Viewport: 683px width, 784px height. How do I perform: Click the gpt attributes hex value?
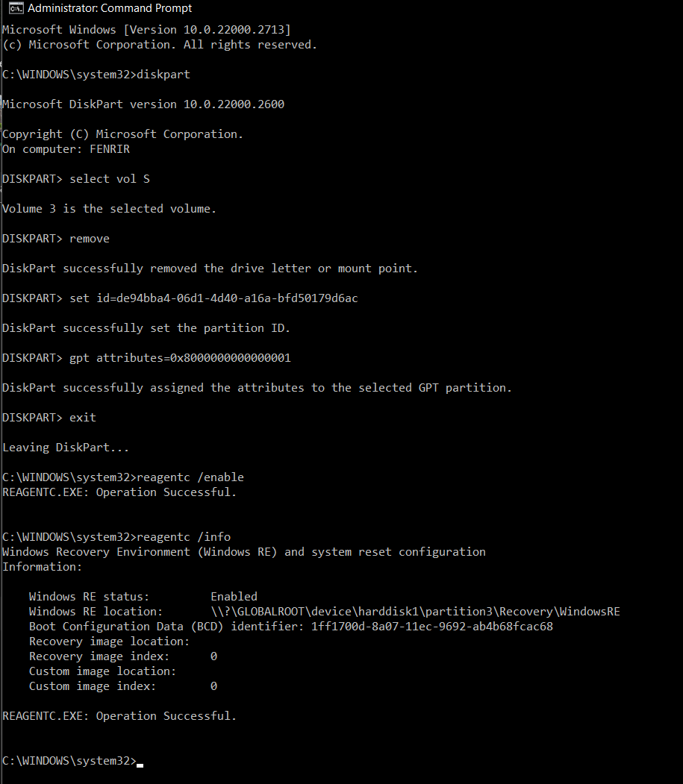tap(231, 358)
